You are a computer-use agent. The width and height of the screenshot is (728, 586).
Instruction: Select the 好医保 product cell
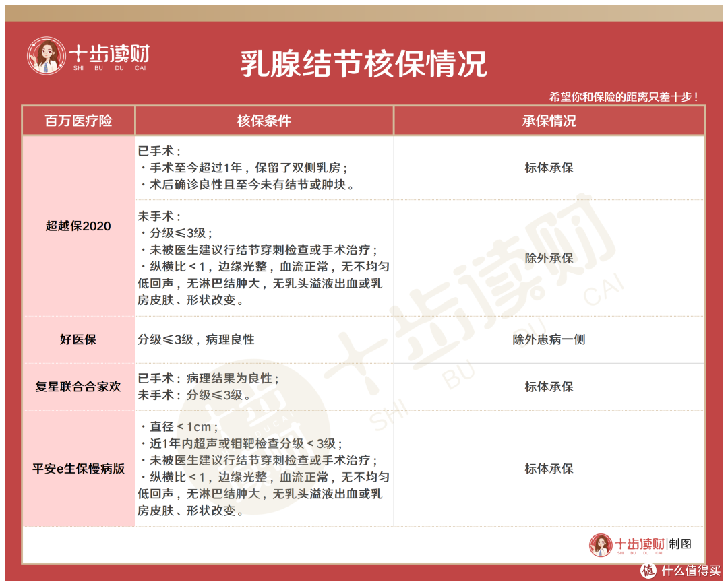tap(78, 339)
